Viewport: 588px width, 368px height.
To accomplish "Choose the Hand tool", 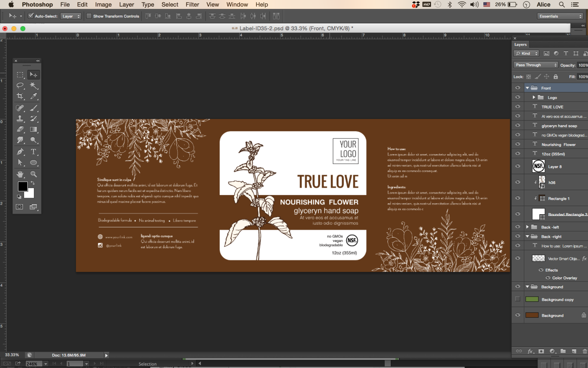I will coord(20,174).
